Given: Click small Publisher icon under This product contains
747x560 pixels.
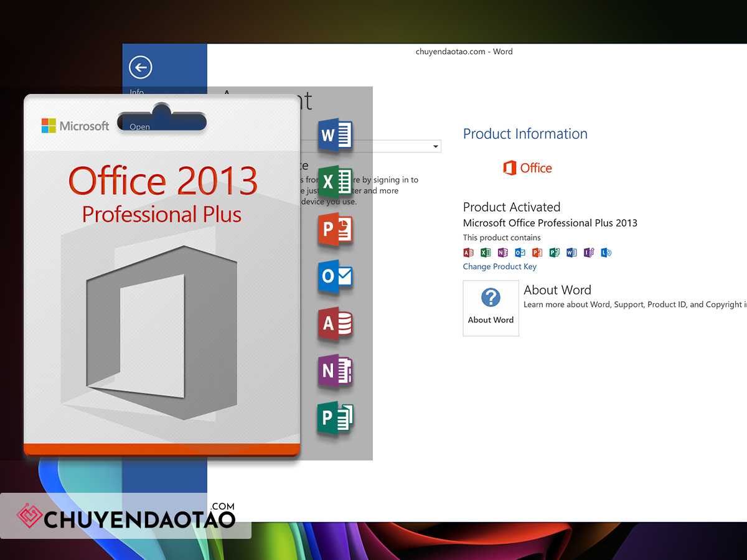Looking at the screenshot, I should (x=554, y=253).
